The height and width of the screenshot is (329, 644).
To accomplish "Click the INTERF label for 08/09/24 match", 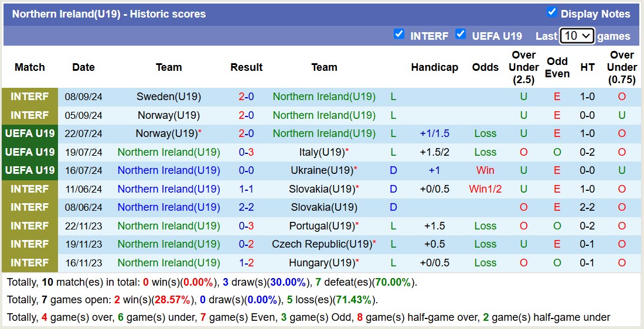I will (30, 97).
